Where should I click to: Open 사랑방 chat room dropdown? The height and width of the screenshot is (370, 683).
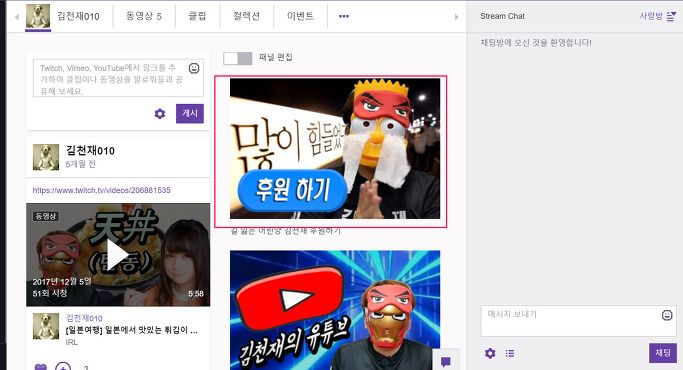coord(657,16)
